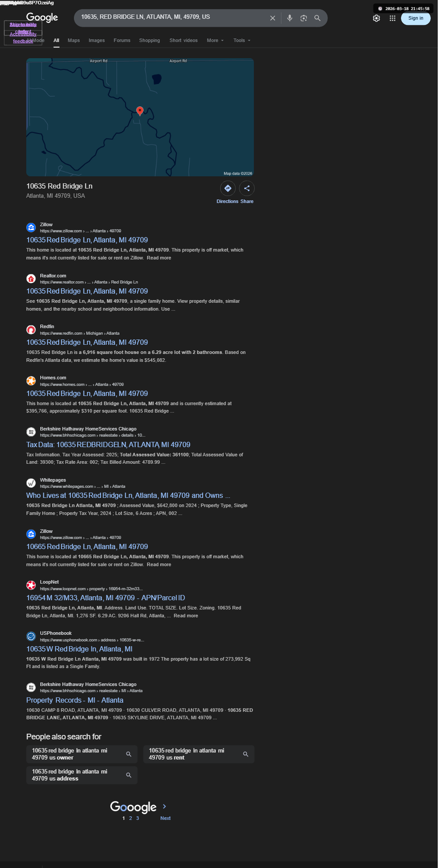This screenshot has width=443, height=868.
Task: Expand the Tools dropdown
Action: (242, 40)
